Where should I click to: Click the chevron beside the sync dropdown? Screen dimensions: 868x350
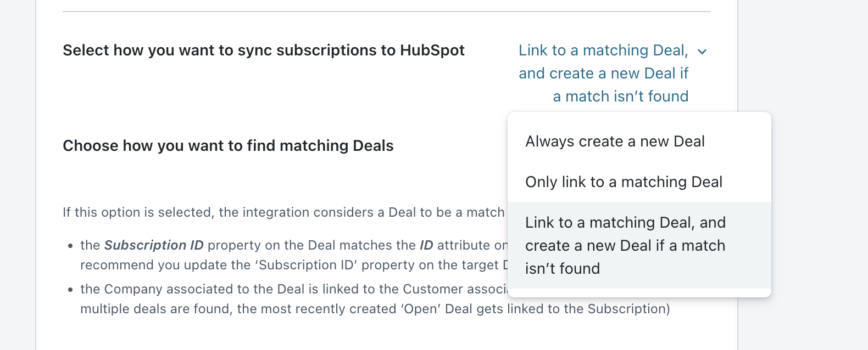(x=702, y=52)
